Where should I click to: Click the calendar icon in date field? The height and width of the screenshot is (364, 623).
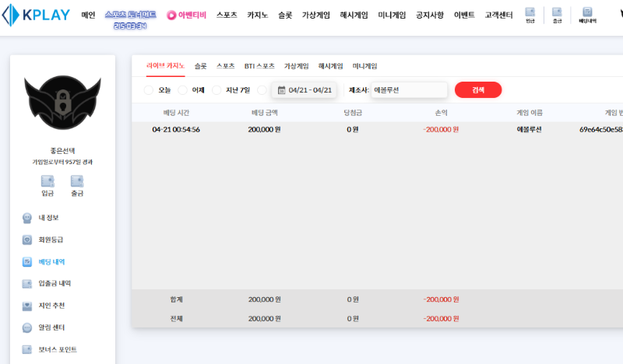point(281,90)
